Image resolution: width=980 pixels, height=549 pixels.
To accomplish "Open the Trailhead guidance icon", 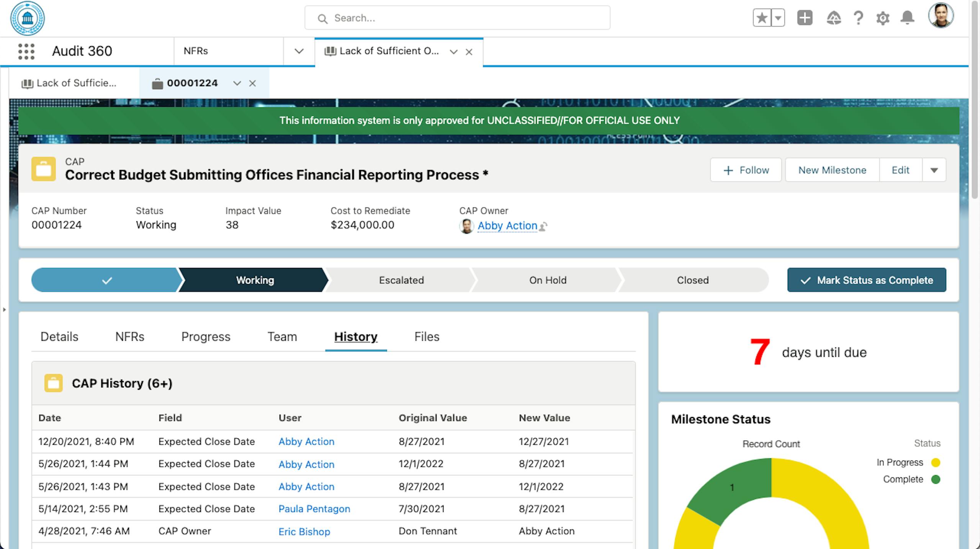I will click(x=834, y=18).
